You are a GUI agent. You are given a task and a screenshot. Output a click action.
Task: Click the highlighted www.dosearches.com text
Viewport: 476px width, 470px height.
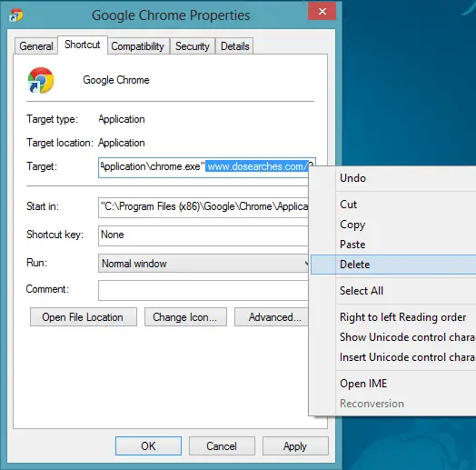point(257,166)
